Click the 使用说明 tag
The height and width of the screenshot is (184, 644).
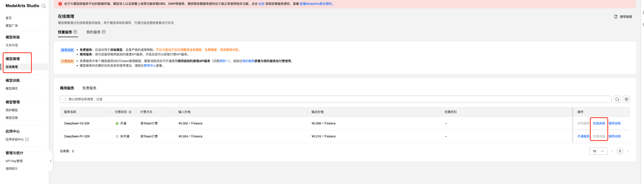67,50
